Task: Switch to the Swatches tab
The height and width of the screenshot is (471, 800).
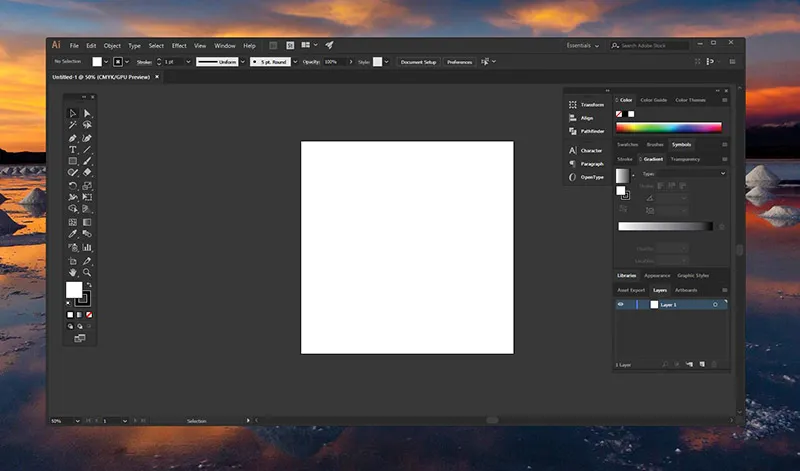Action: 627,144
